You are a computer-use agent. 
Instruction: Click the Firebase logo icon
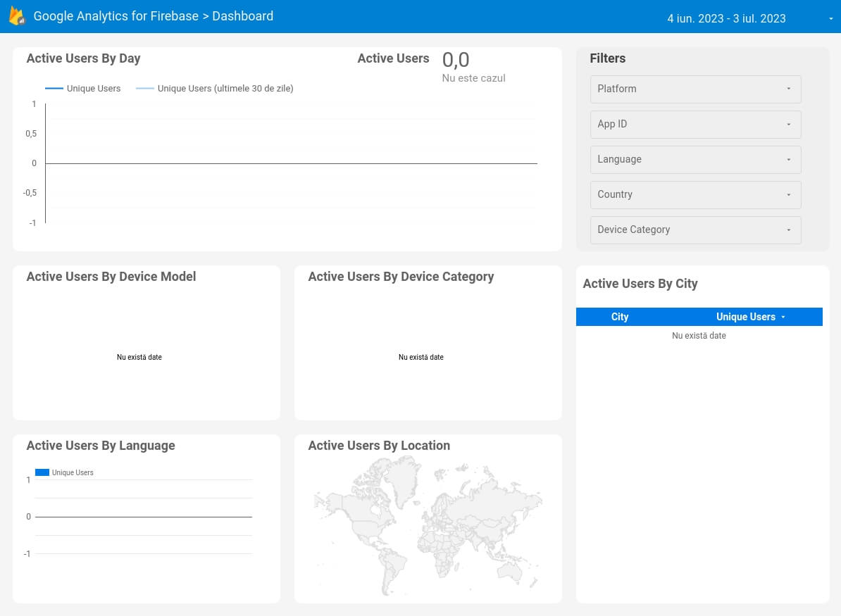[x=17, y=17]
